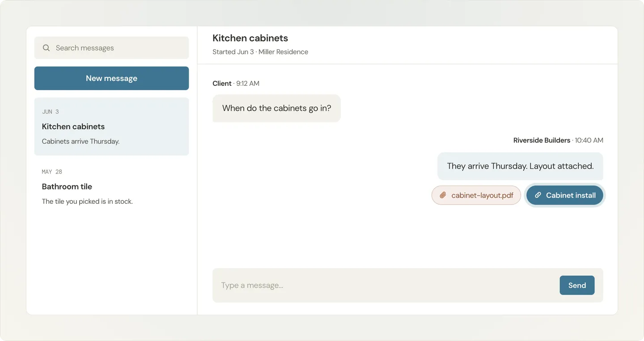Click the preview 'Cabinets arrive Thursday.'
Viewport: 644px width, 341px height.
80,141
